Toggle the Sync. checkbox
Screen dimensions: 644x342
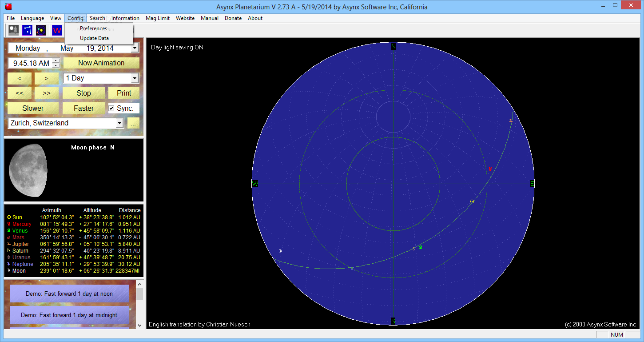tap(111, 109)
